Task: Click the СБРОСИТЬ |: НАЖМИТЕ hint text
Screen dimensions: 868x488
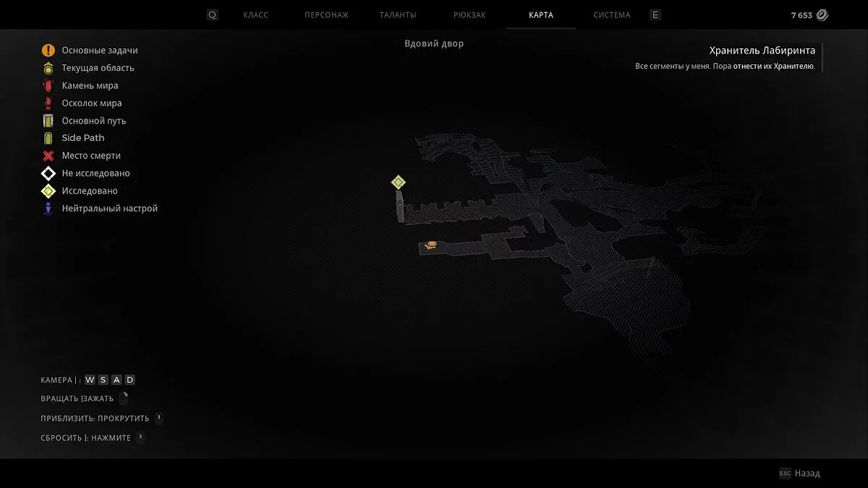Action: (x=86, y=438)
